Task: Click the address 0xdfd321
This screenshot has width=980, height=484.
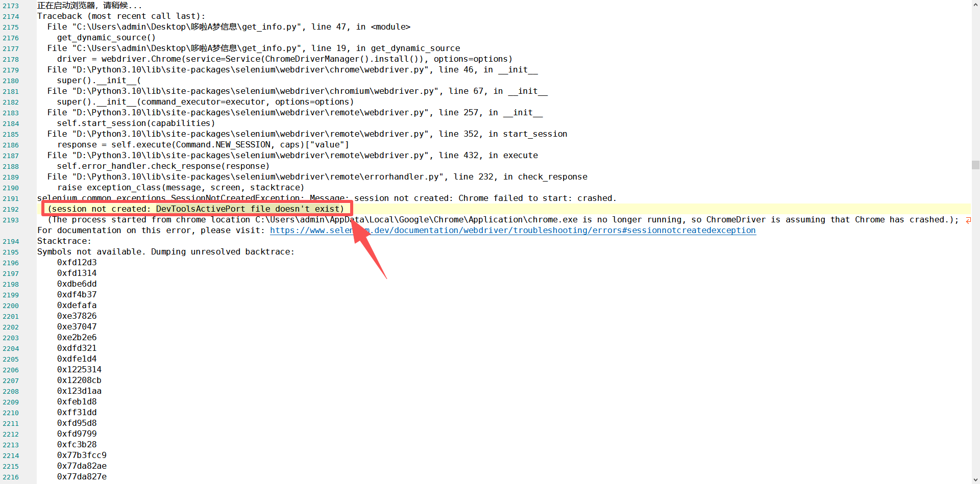Action: point(77,348)
